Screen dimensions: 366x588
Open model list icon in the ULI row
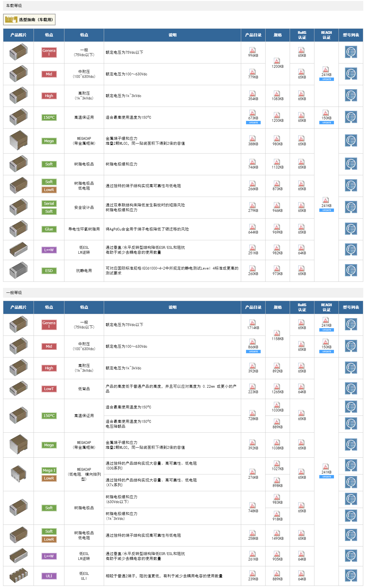tap(351, 576)
